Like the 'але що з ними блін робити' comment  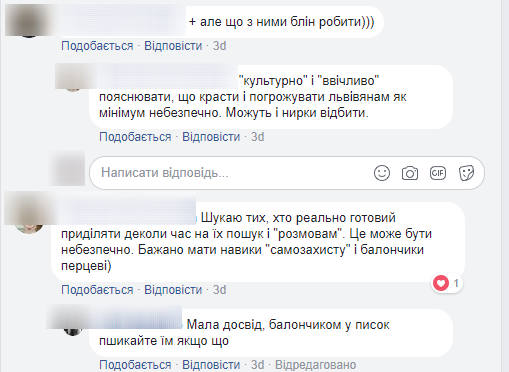tap(97, 46)
